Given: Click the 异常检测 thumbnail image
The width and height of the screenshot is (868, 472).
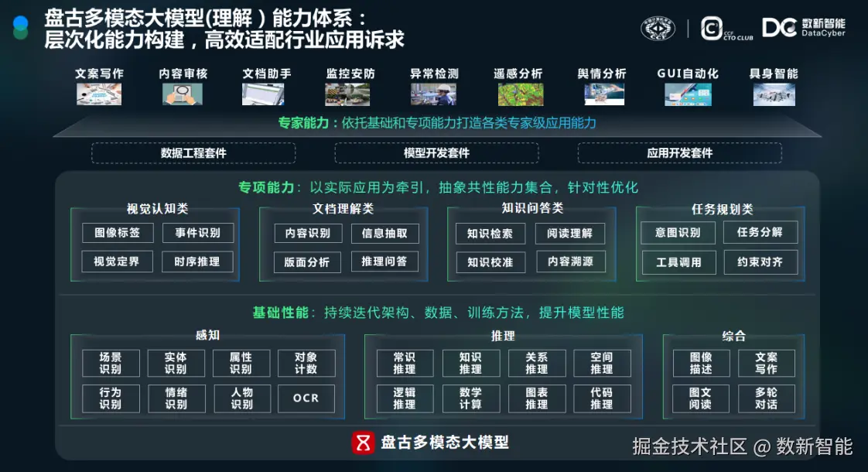Looking at the screenshot, I should coord(433,94).
